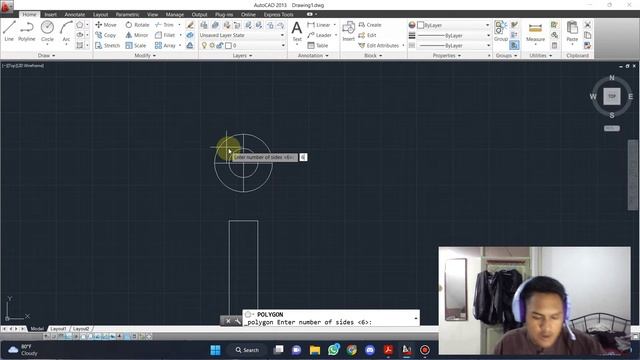Open the ByLayer lineweight dropdown
Screen dimensions: 640x360
[453, 36]
